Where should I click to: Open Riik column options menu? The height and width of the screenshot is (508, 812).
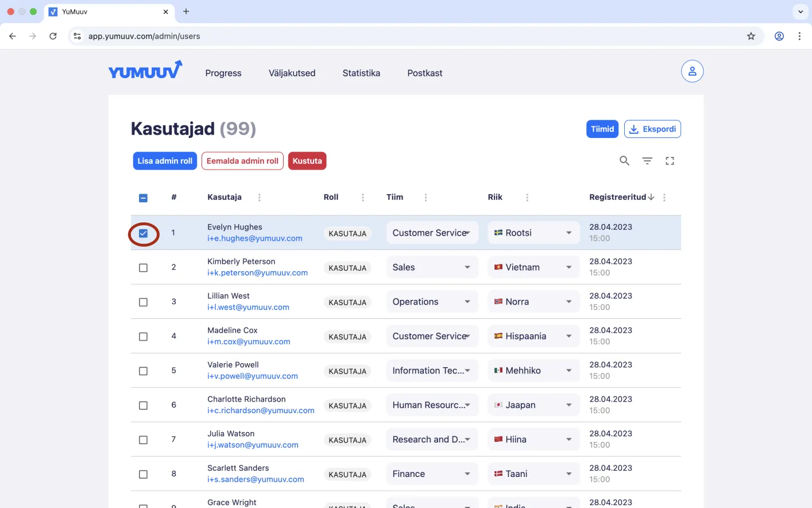pos(527,198)
